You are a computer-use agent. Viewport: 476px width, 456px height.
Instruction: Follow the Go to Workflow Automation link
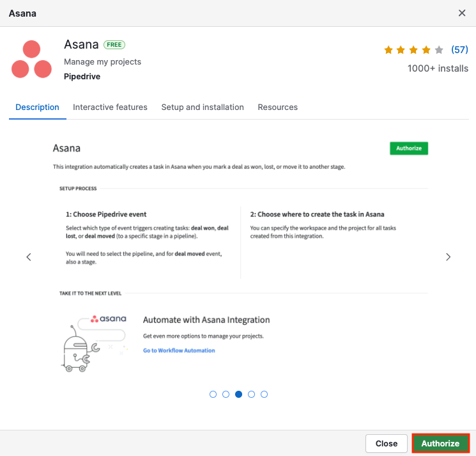pos(179,350)
